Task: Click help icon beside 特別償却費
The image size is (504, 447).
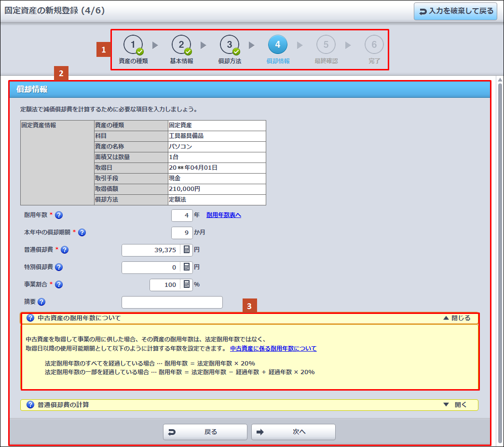Action: click(59, 267)
